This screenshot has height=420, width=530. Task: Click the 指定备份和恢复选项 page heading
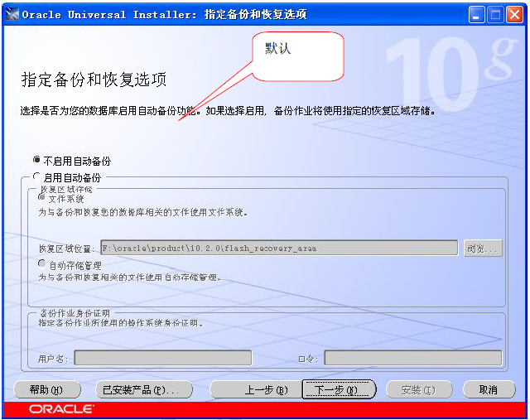pyautogui.click(x=94, y=80)
